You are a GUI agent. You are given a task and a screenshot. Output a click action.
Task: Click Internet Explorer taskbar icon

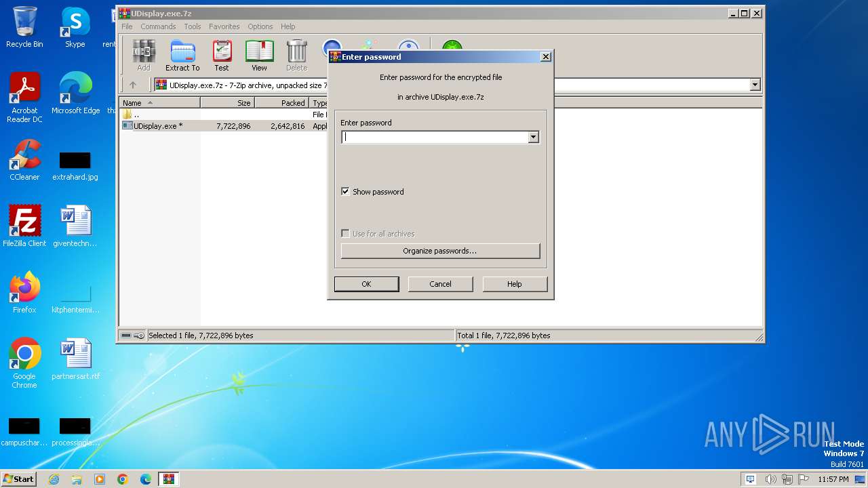point(54,479)
